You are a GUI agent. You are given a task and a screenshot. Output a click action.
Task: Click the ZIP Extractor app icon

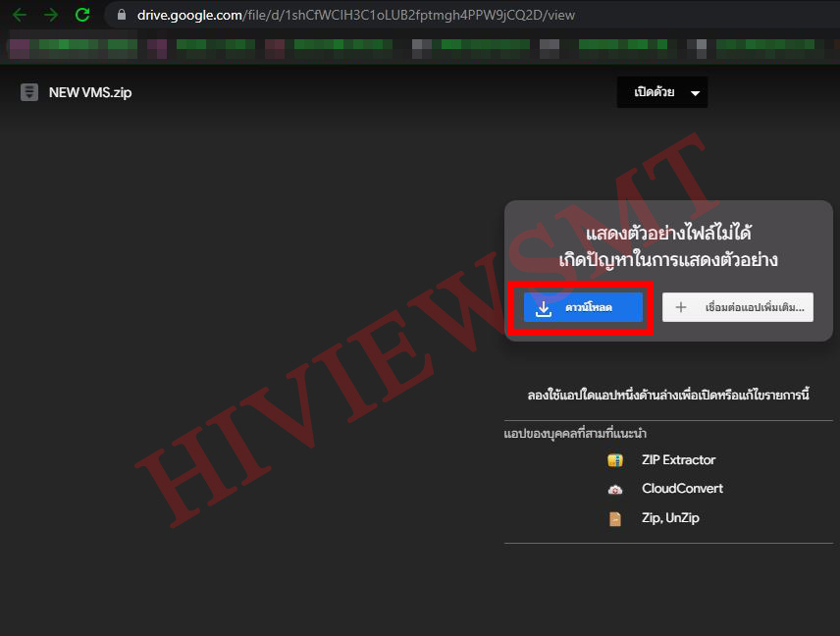pyautogui.click(x=615, y=459)
